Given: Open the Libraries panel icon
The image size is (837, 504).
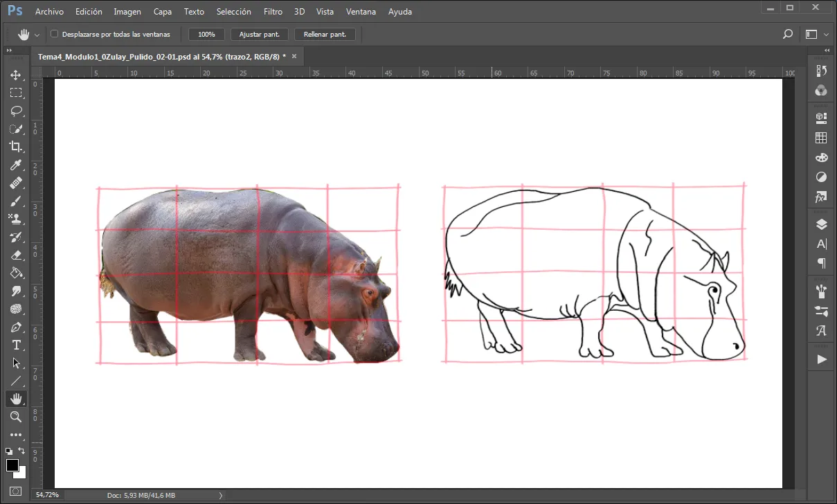Looking at the screenshot, I should tap(822, 117).
